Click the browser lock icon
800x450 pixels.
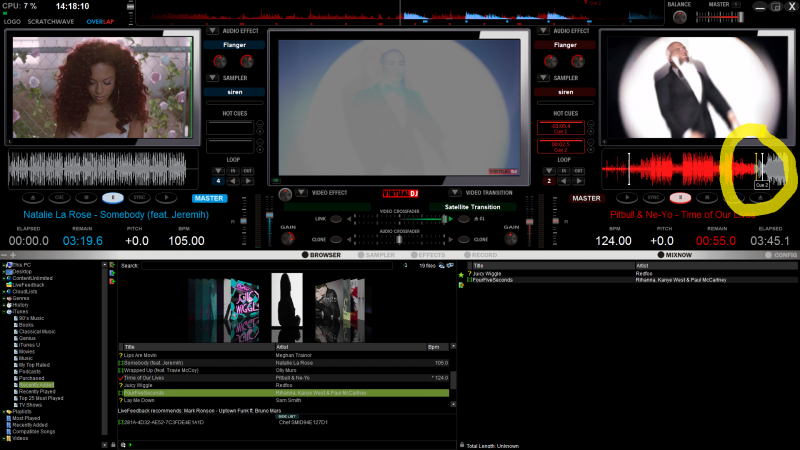tap(113, 445)
